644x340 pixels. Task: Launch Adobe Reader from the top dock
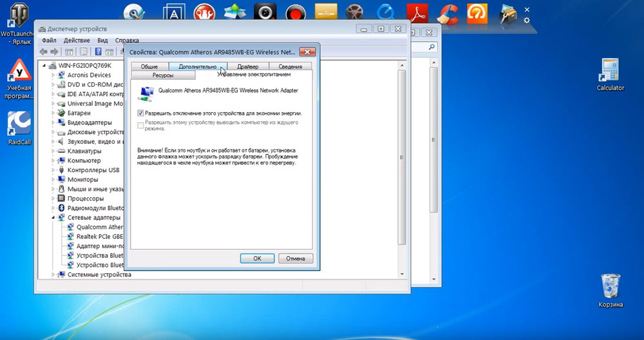[x=417, y=13]
